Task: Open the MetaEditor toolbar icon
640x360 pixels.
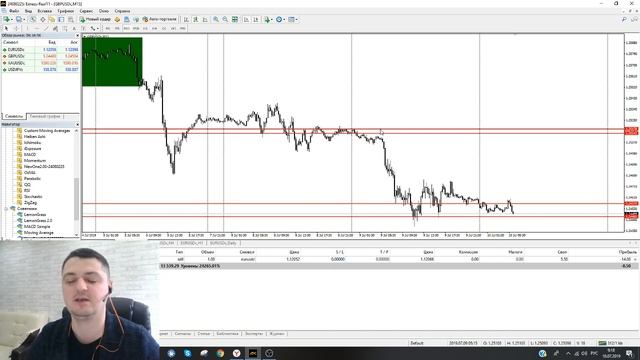Action: pyautogui.click(x=118, y=19)
